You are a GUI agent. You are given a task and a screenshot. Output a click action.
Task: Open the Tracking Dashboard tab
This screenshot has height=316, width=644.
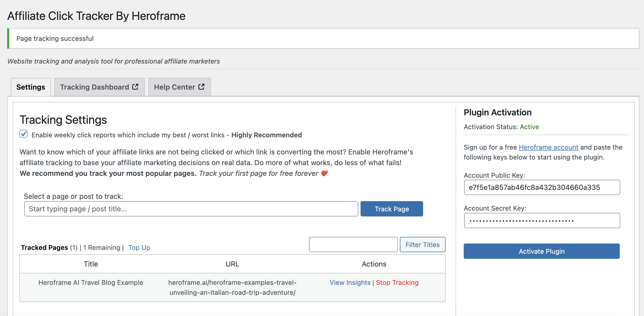point(99,87)
